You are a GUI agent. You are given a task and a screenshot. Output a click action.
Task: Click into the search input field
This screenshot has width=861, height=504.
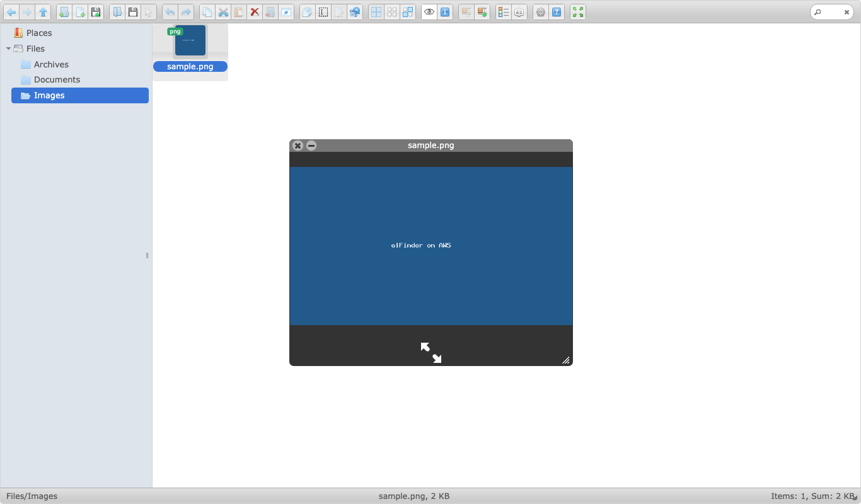coord(832,12)
